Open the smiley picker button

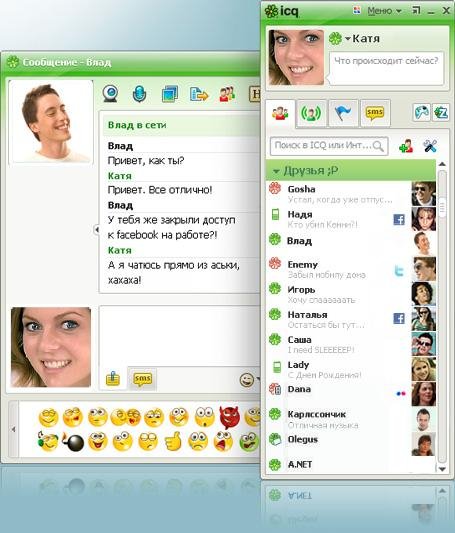point(247,380)
